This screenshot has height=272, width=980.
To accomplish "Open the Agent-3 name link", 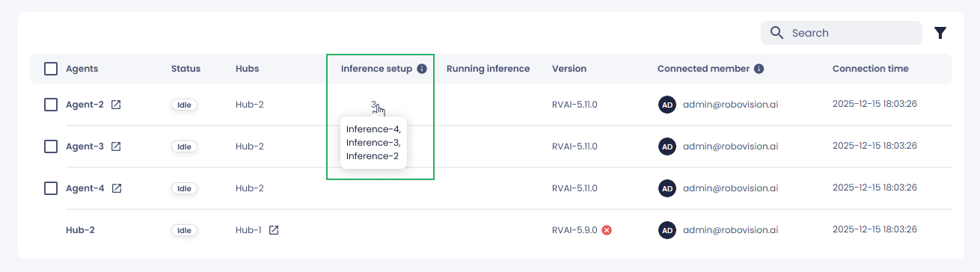I will click(x=85, y=146).
